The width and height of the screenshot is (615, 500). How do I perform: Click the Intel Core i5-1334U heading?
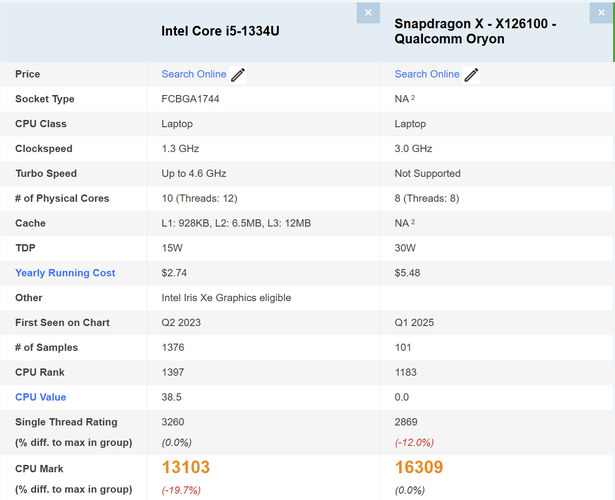click(220, 31)
